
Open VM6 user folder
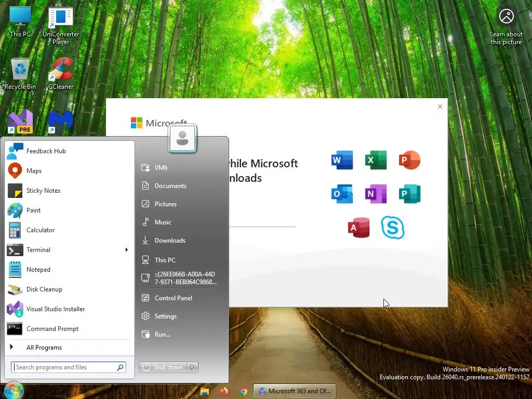coord(182,168)
